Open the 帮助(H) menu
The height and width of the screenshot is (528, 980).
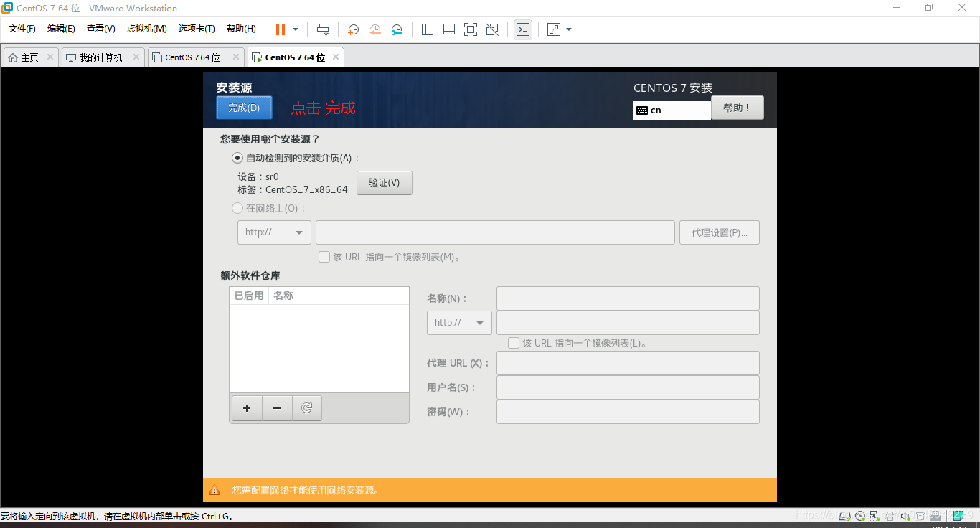tap(241, 29)
